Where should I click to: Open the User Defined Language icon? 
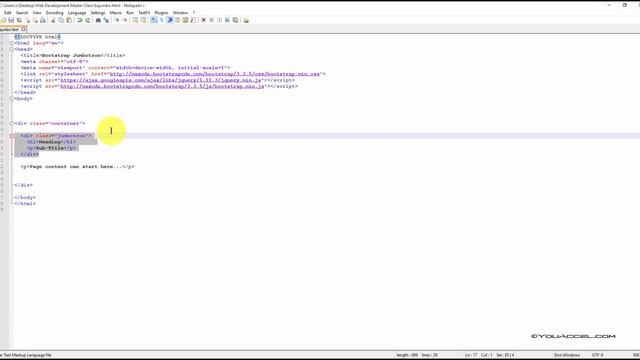(178, 20)
